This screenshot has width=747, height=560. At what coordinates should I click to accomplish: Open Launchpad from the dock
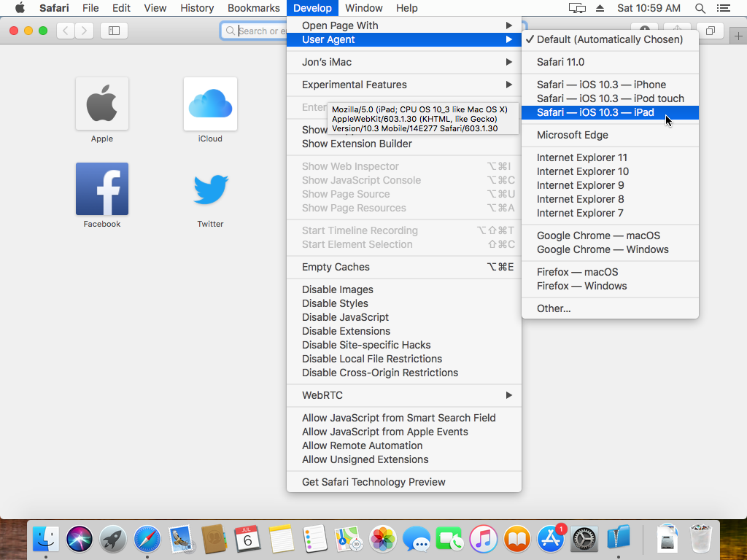click(113, 540)
